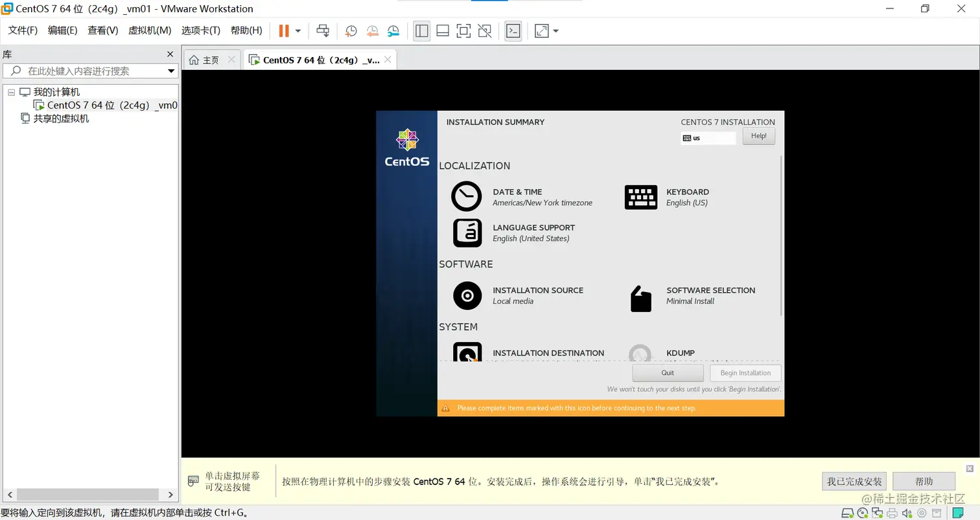This screenshot has height=520, width=980.
Task: Open the 虚拟机(M) menu
Action: (150, 30)
